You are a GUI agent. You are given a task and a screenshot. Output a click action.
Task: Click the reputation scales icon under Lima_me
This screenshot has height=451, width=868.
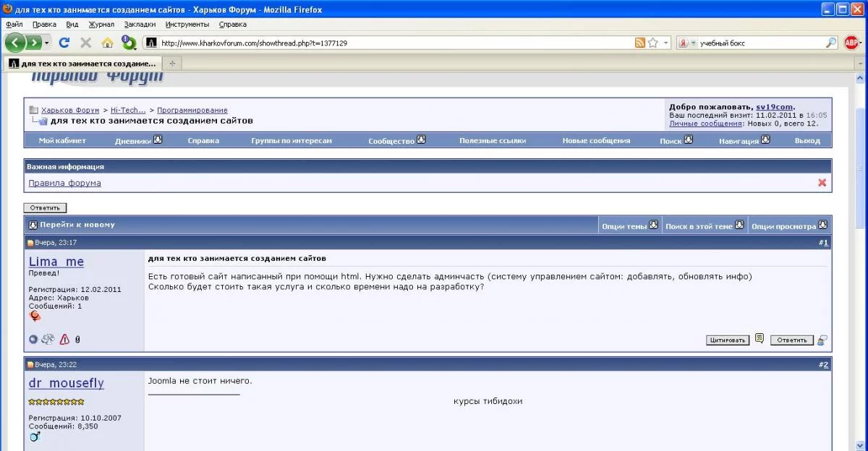[48, 339]
